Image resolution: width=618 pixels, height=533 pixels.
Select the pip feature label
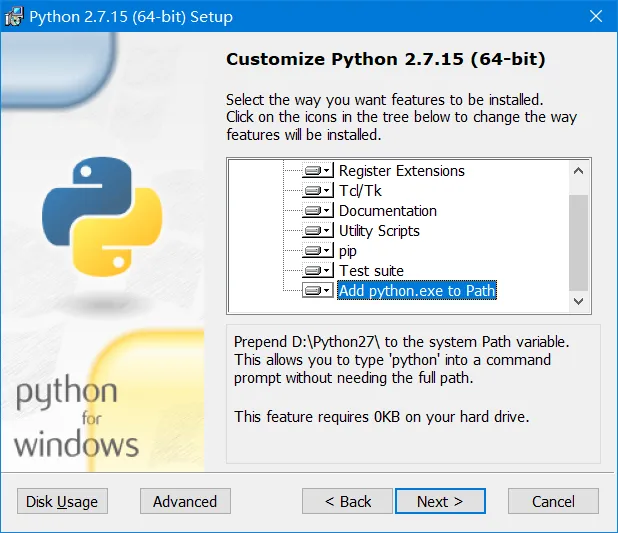point(348,251)
